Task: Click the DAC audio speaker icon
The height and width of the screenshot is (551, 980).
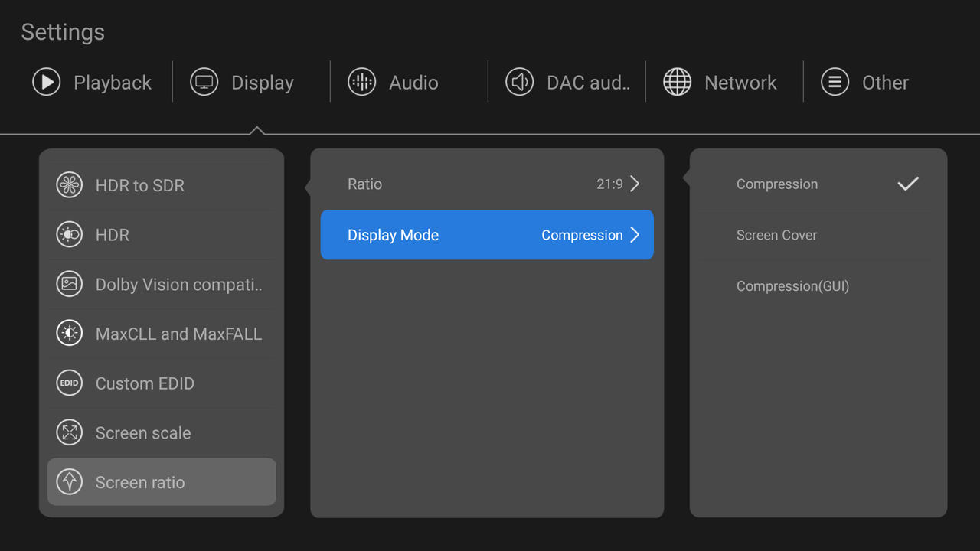Action: [x=520, y=82]
